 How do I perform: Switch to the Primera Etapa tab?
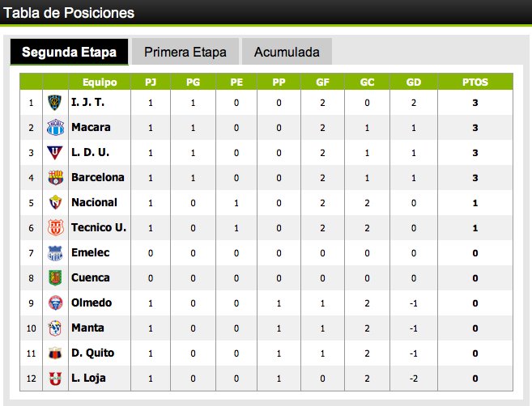[185, 53]
